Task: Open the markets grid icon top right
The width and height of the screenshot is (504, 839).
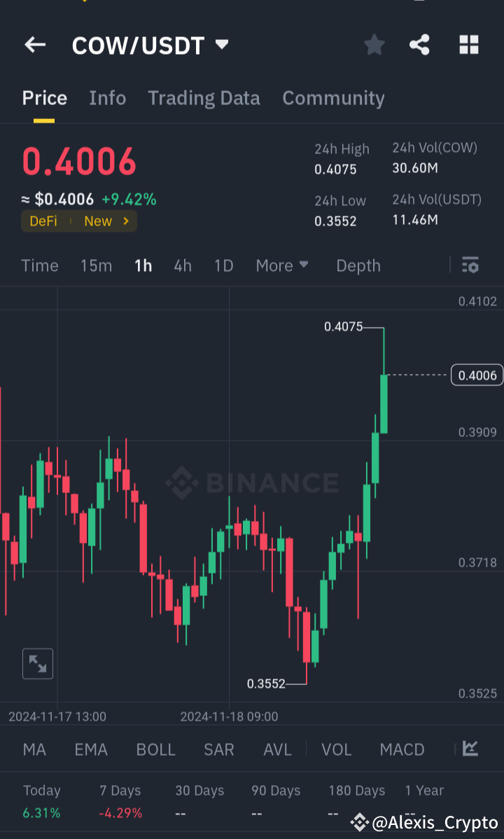Action: 468,44
